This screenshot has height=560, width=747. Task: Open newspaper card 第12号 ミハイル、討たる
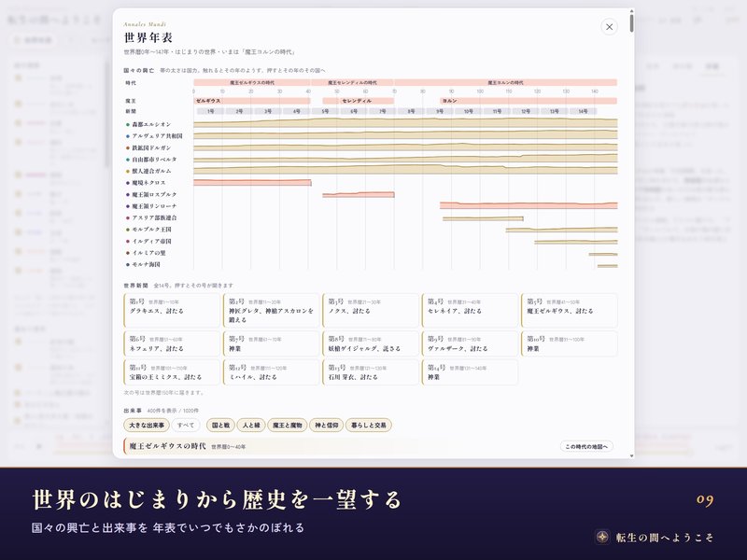point(271,372)
